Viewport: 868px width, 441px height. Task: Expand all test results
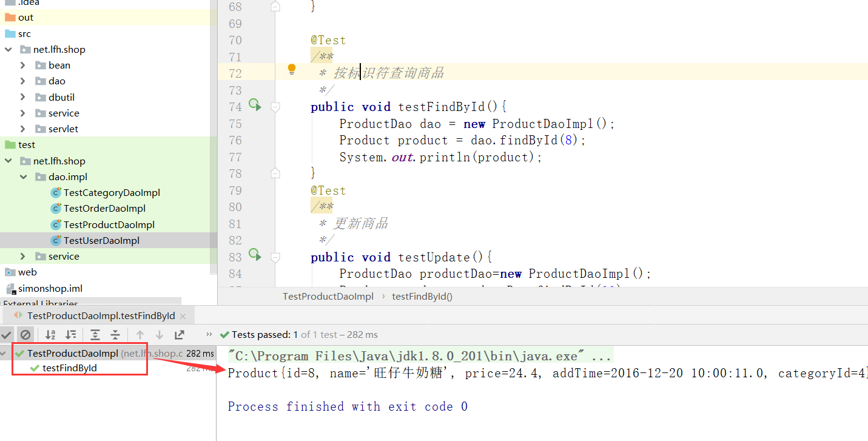(95, 335)
